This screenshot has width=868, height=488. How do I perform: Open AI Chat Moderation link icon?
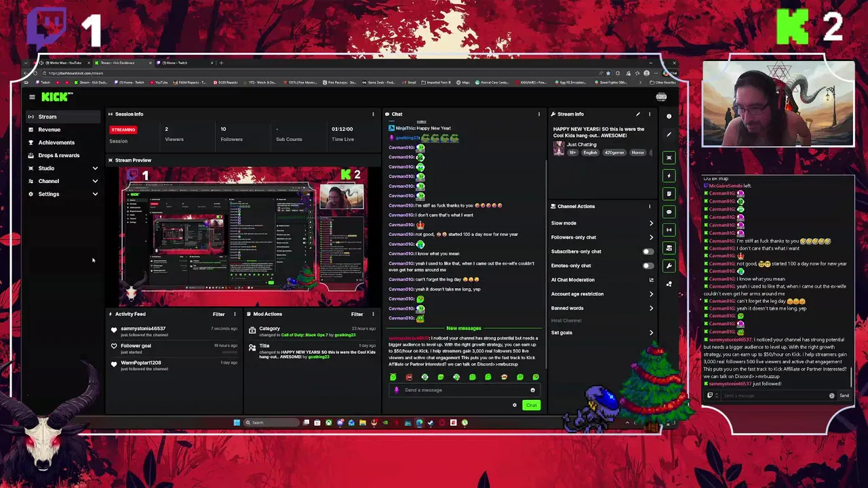651,280
